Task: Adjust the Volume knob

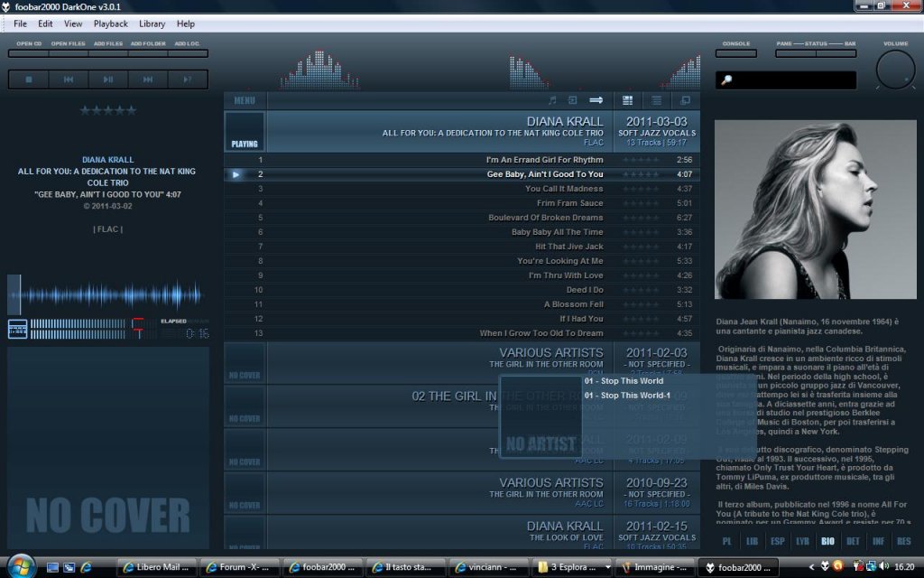Action: [895, 70]
